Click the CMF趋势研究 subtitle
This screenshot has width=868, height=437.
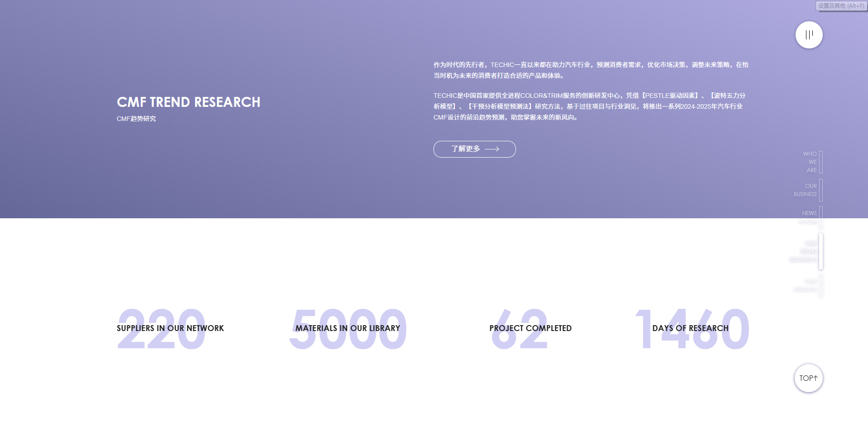coord(136,119)
